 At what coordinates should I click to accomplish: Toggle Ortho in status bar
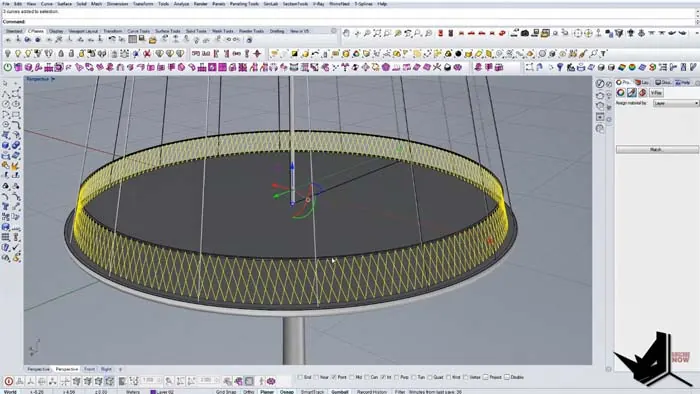click(x=249, y=392)
